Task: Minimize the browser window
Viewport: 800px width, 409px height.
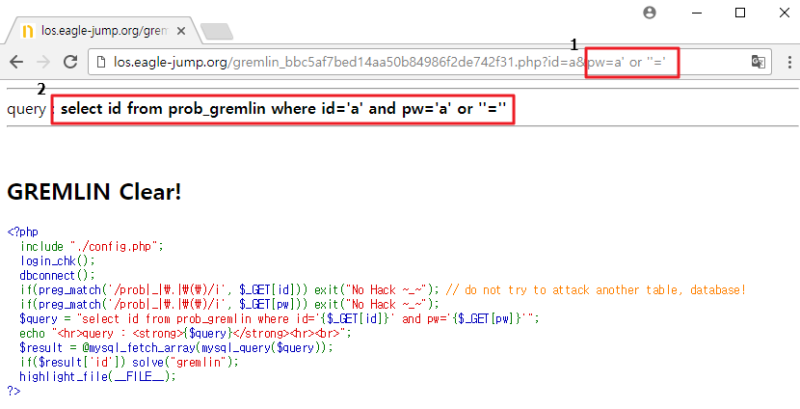Action: pyautogui.click(x=696, y=13)
